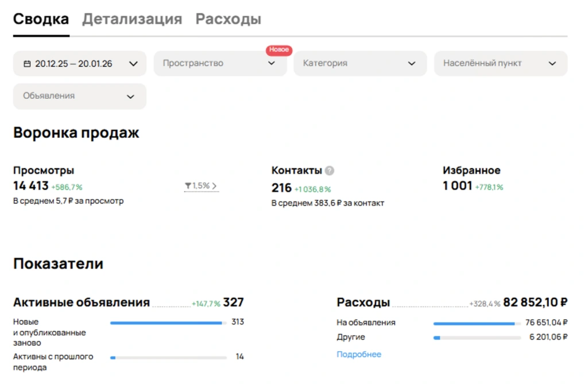Click text В среднем 383,6 ₽ за контакт
This screenshot has height=384, width=588.
tap(328, 203)
